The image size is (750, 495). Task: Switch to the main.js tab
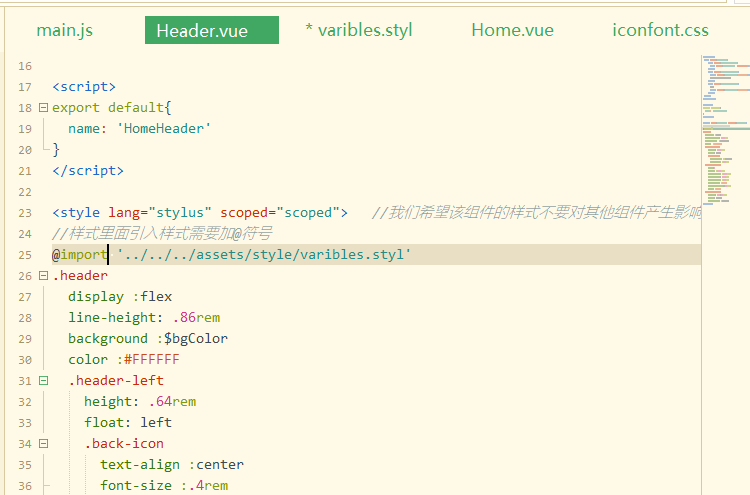(x=65, y=30)
